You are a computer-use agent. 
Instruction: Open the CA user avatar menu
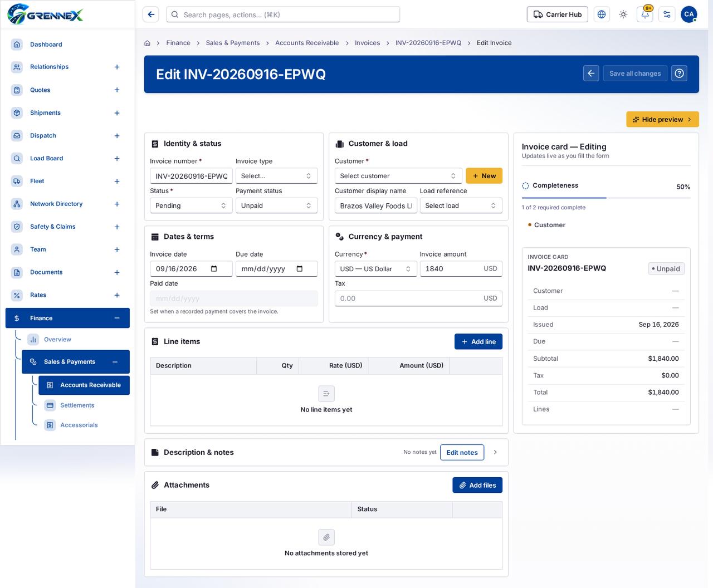click(x=689, y=14)
